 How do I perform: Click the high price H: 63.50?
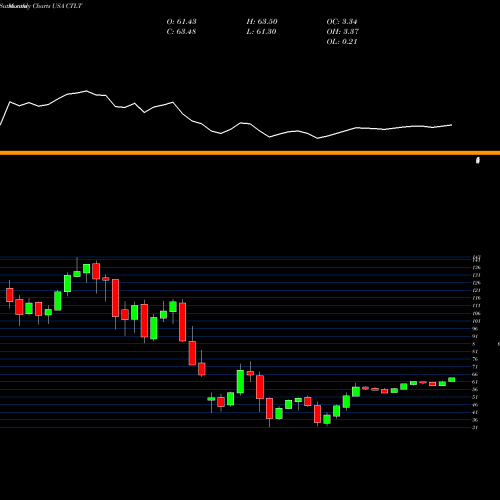tap(262, 22)
